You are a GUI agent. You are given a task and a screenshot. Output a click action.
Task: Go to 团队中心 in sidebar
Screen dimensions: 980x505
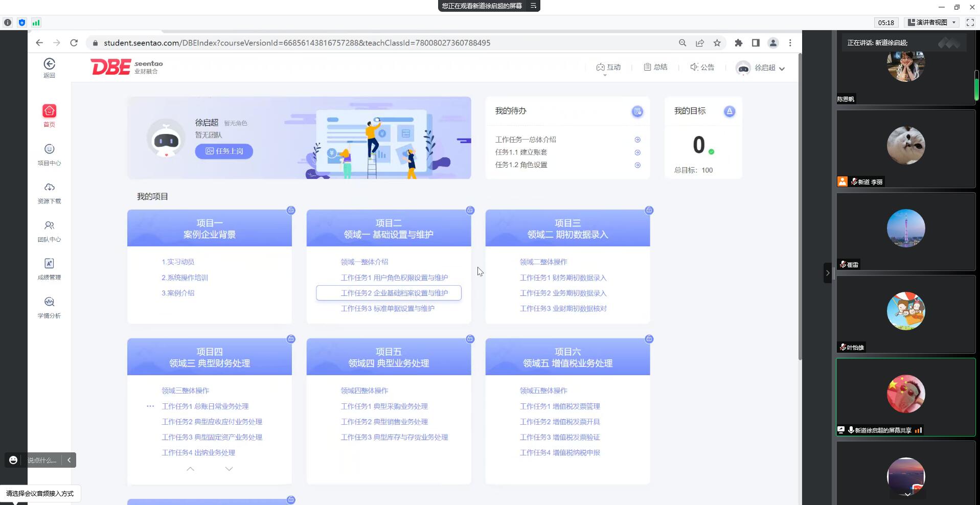click(x=49, y=226)
